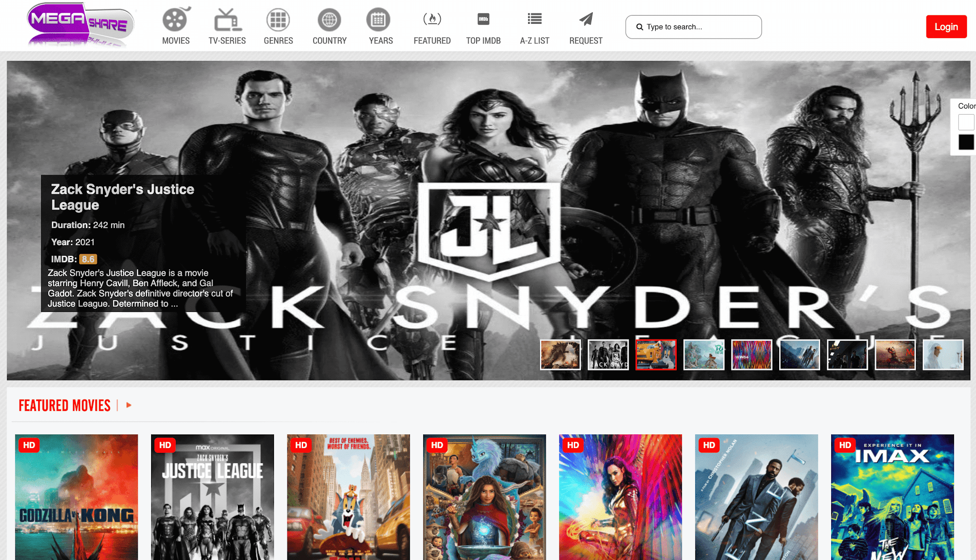Select FEATURED menu label

point(432,40)
